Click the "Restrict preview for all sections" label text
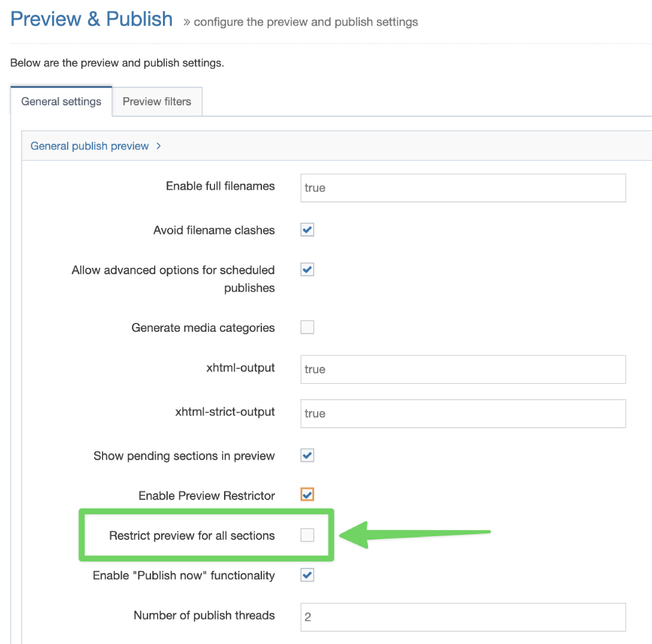The width and height of the screenshot is (652, 644). pos(191,536)
